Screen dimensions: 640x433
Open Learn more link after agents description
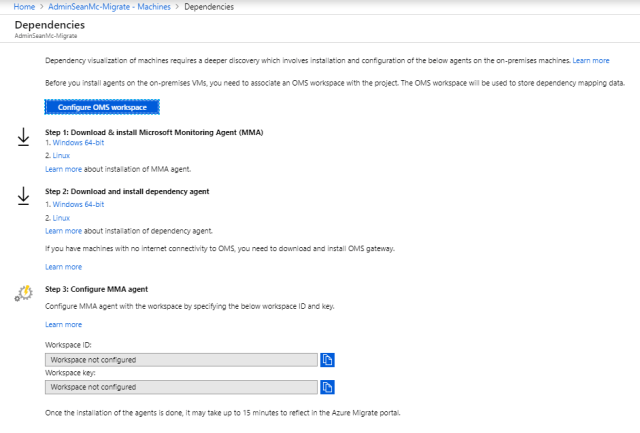[590, 61]
